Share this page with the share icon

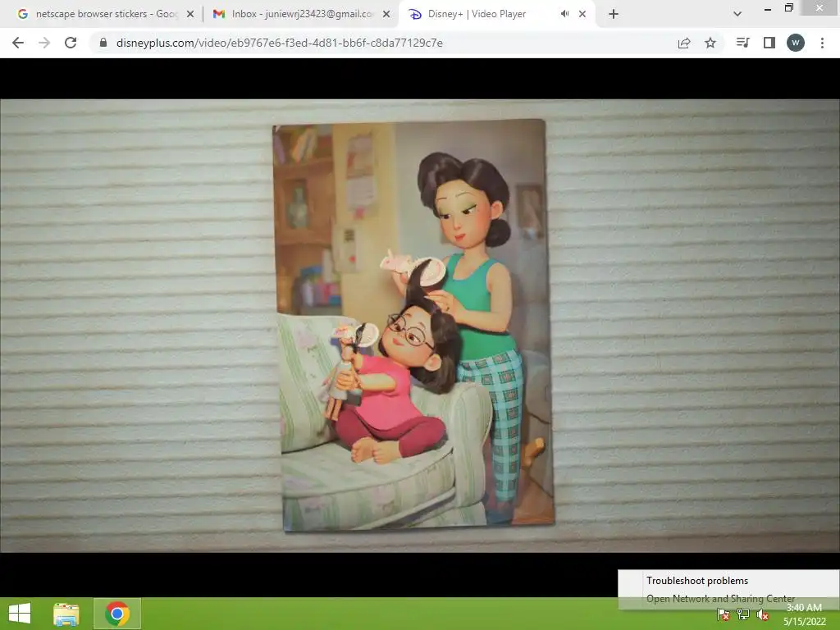684,43
